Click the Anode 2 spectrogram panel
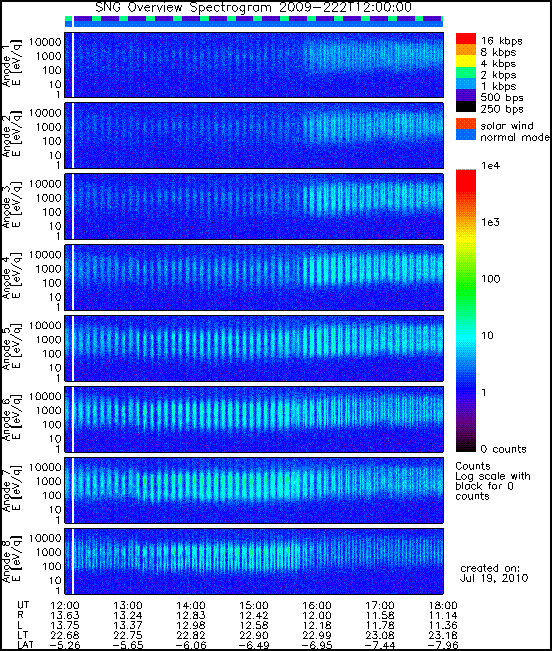The width and height of the screenshot is (552, 651). (254, 136)
